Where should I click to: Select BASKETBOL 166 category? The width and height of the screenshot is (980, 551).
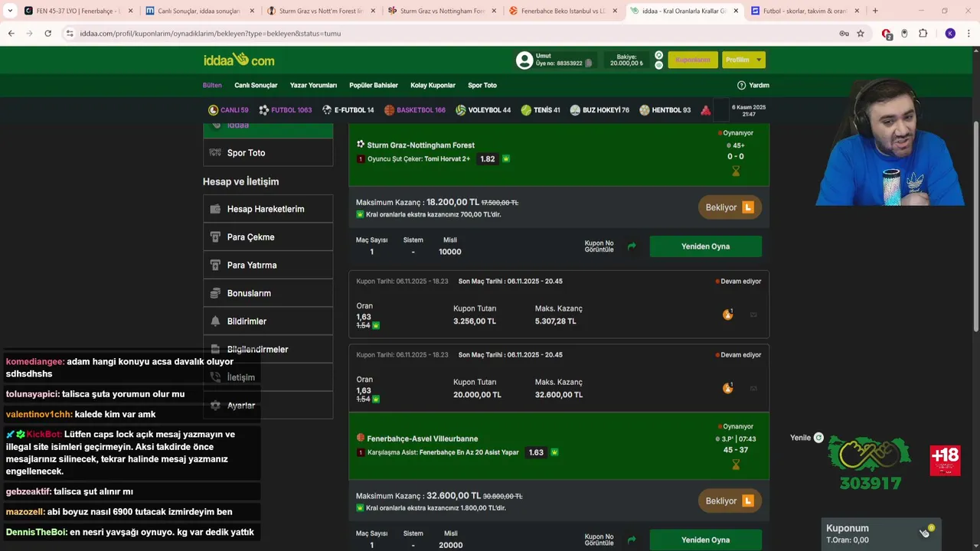click(415, 110)
